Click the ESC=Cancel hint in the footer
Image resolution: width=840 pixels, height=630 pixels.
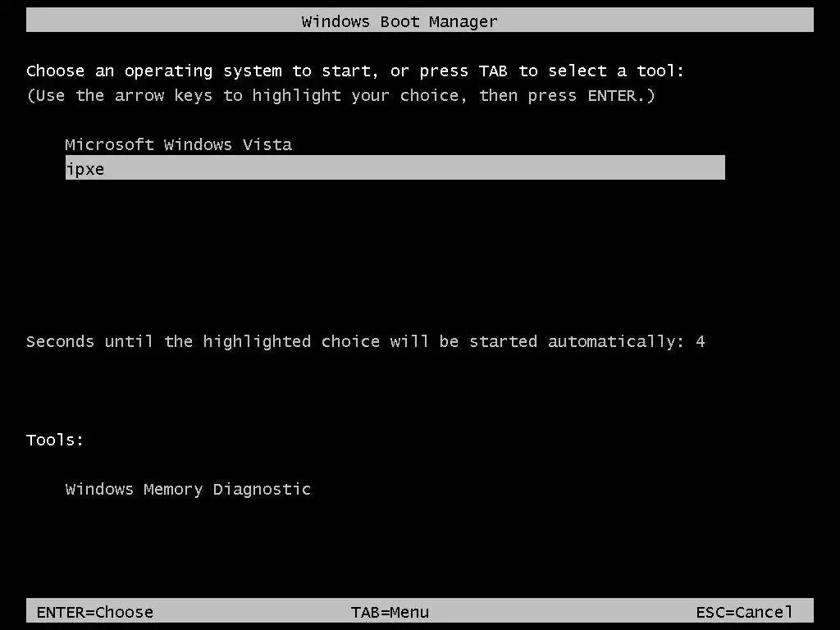pos(744,612)
